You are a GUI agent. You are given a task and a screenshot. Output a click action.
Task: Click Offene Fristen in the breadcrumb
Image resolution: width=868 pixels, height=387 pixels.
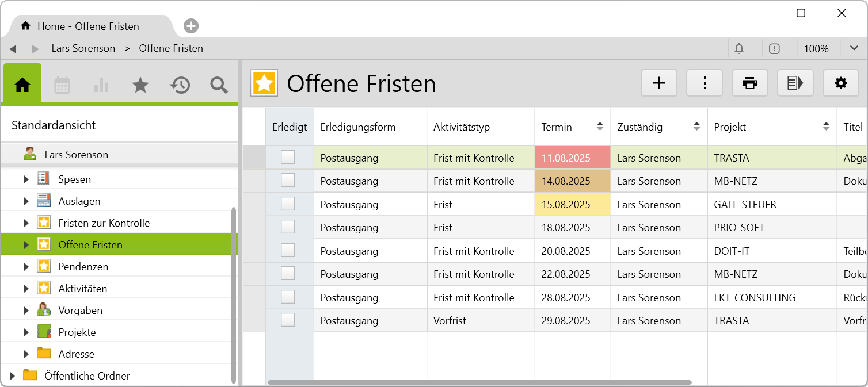point(171,48)
